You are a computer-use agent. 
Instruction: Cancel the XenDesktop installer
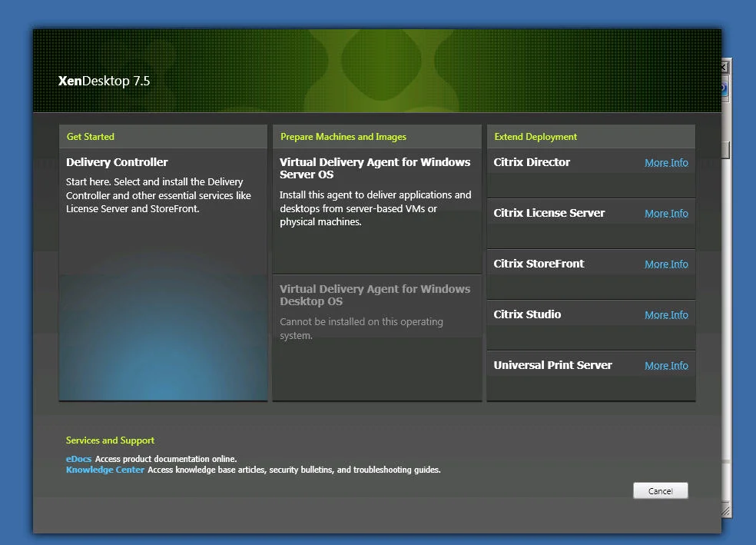661,490
